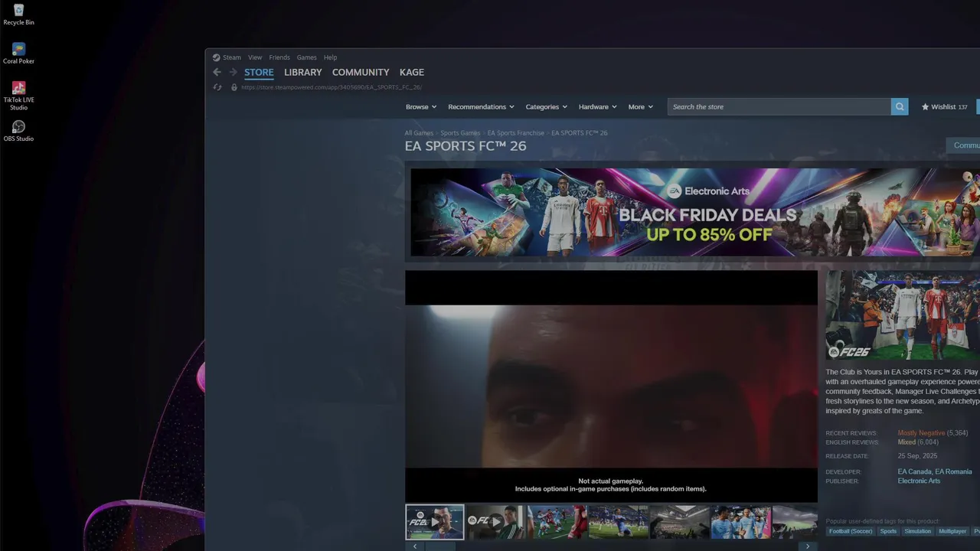980x551 pixels.
Task: Click the FC26 game header image
Action: (903, 315)
